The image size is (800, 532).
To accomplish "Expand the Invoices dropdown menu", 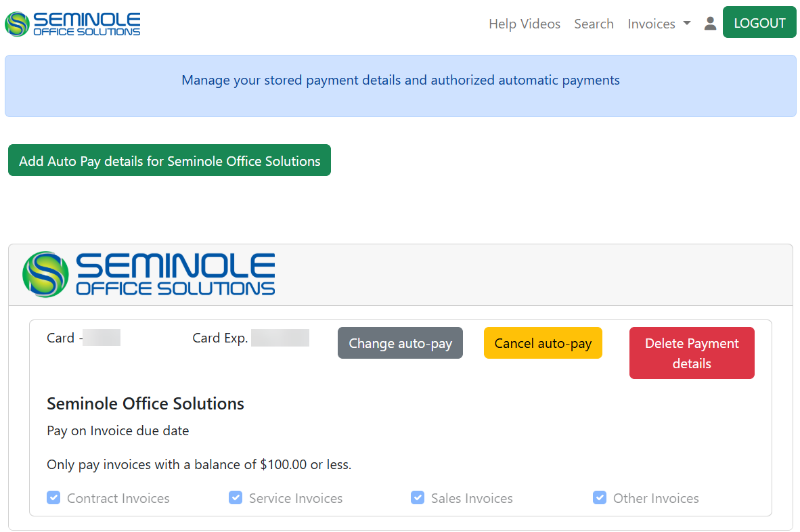I will [x=659, y=24].
